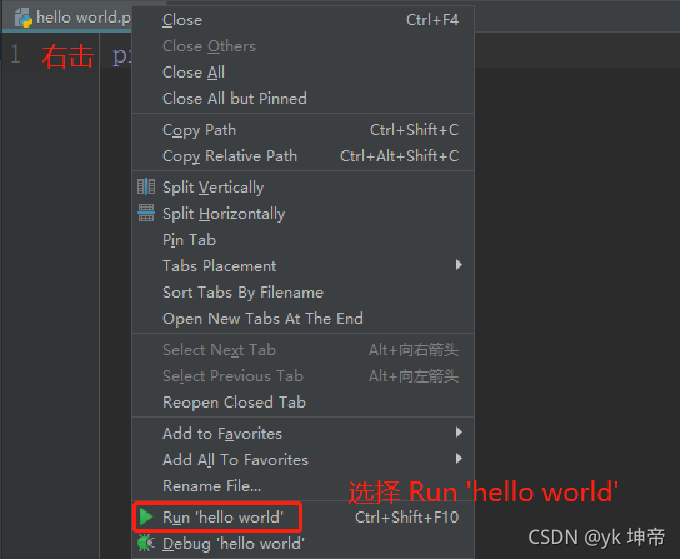Click the Split Vertically icon
Screen dimensions: 681x559
[146, 187]
